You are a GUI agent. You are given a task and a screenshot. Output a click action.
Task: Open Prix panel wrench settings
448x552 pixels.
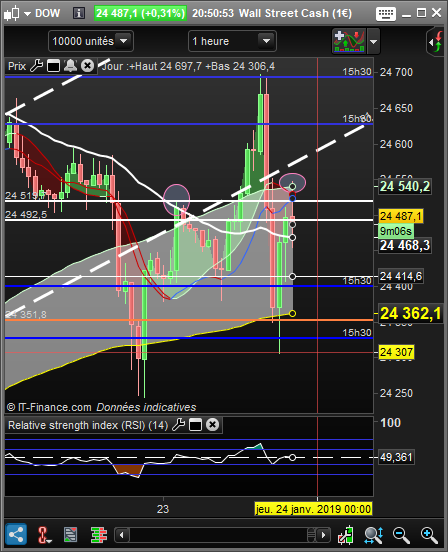(36, 66)
